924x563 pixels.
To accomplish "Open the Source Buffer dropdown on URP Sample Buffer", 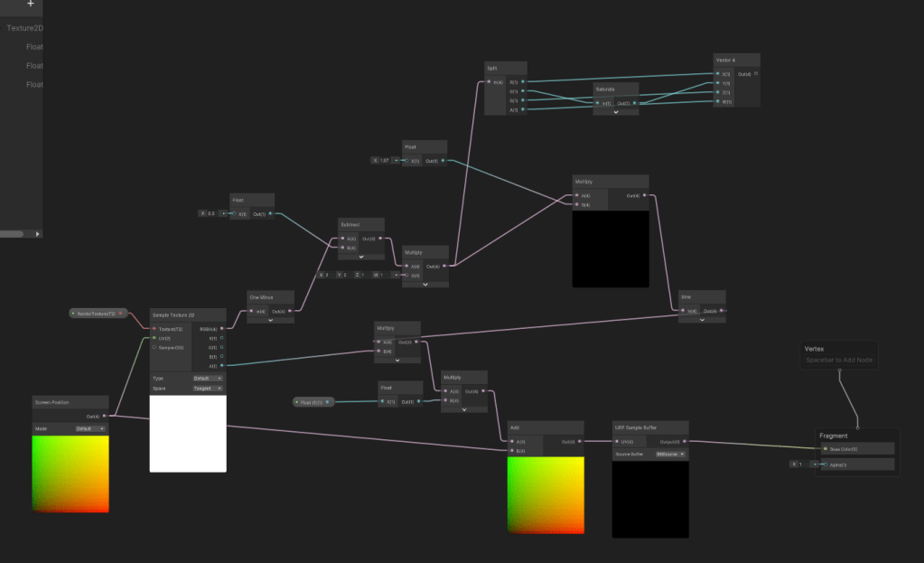I will [x=669, y=454].
